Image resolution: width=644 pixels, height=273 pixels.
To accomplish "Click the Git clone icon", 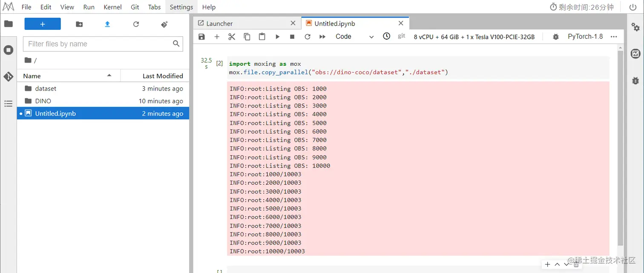I will point(164,24).
